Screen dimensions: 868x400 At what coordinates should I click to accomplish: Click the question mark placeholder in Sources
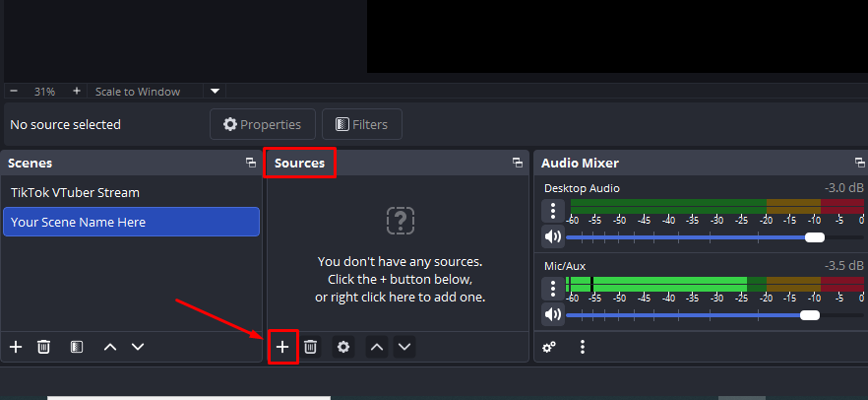point(401,221)
